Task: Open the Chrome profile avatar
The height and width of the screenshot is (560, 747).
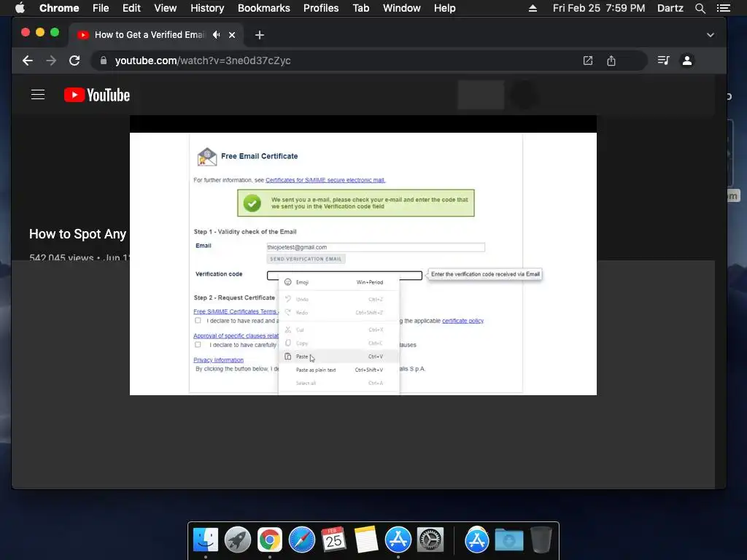Action: (687, 61)
